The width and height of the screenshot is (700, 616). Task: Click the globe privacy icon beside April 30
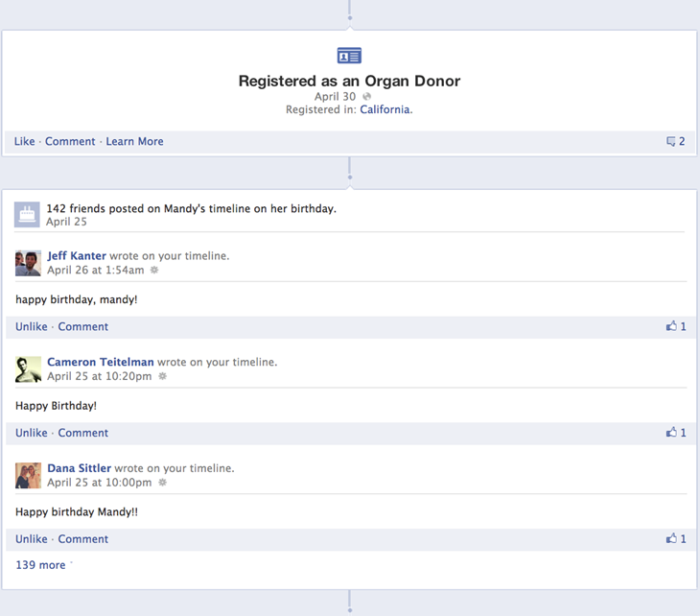click(366, 97)
